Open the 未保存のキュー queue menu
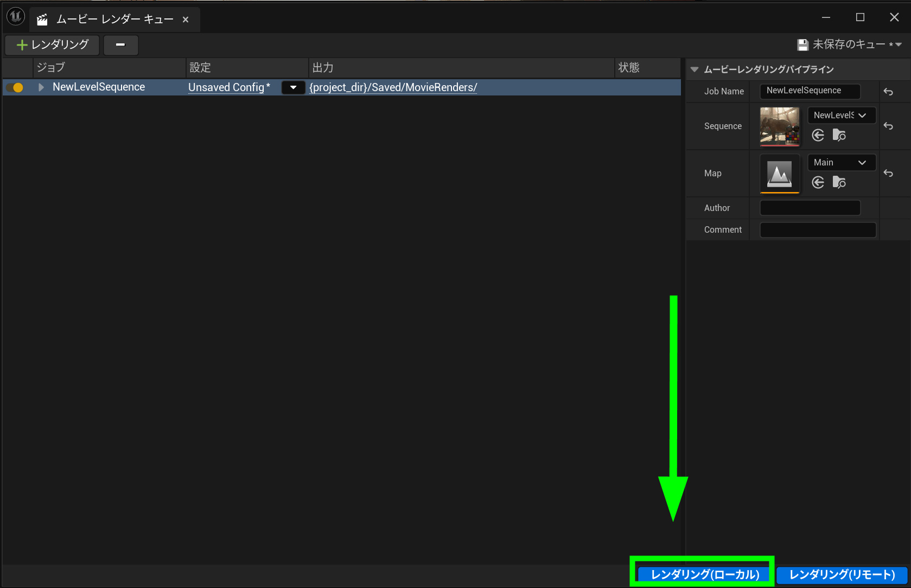This screenshot has height=588, width=911. (849, 44)
